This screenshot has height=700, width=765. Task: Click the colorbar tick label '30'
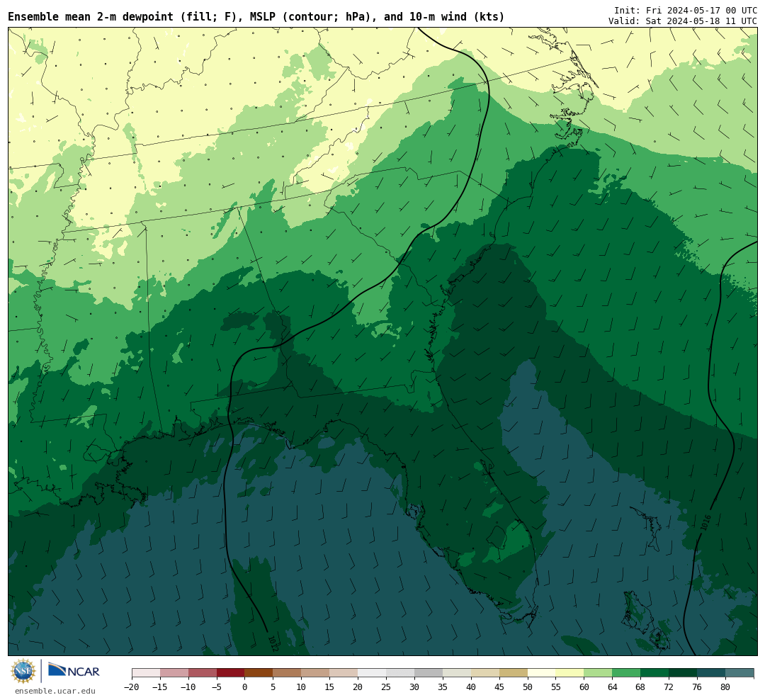414,687
